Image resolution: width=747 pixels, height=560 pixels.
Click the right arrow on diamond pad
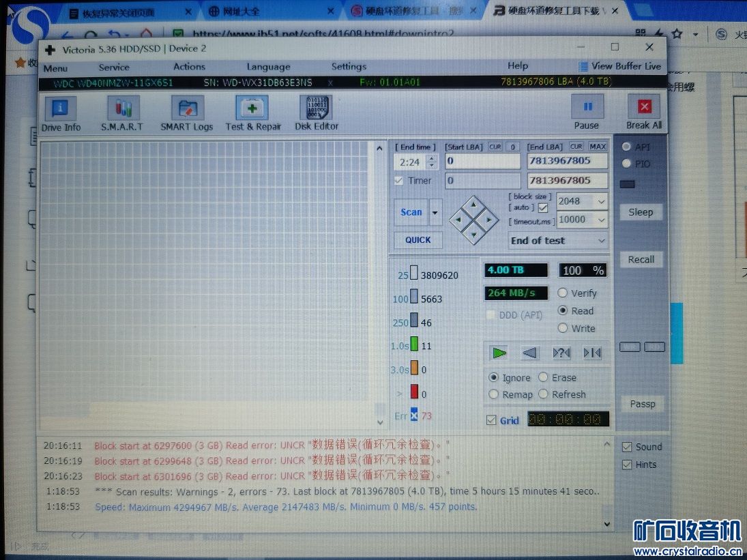488,220
